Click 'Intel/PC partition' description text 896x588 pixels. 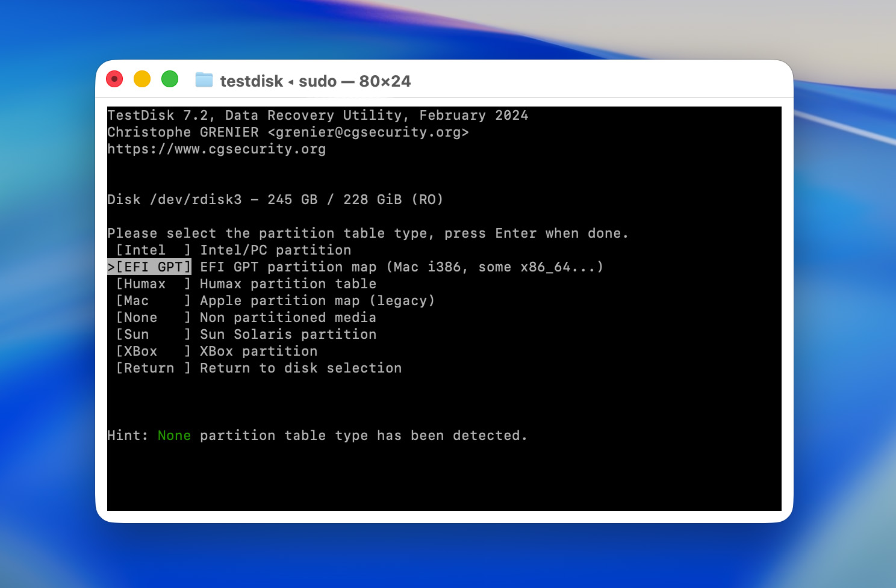tap(275, 250)
